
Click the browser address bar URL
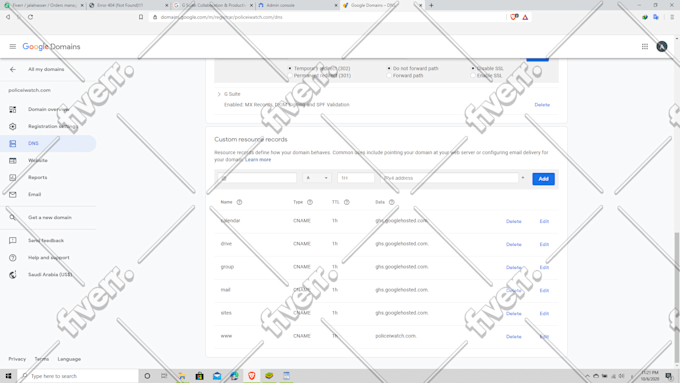(221, 17)
